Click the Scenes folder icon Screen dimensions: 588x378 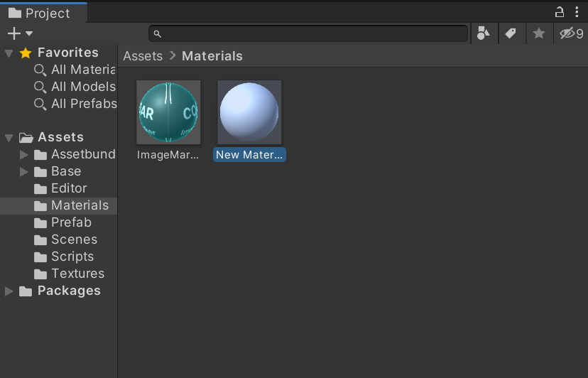(x=40, y=240)
